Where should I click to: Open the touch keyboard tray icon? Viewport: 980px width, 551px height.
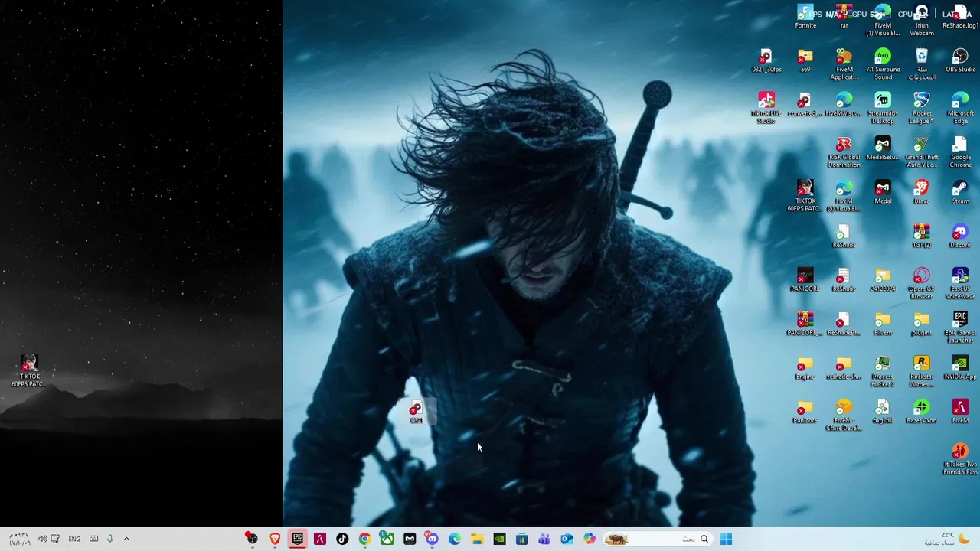point(93,539)
